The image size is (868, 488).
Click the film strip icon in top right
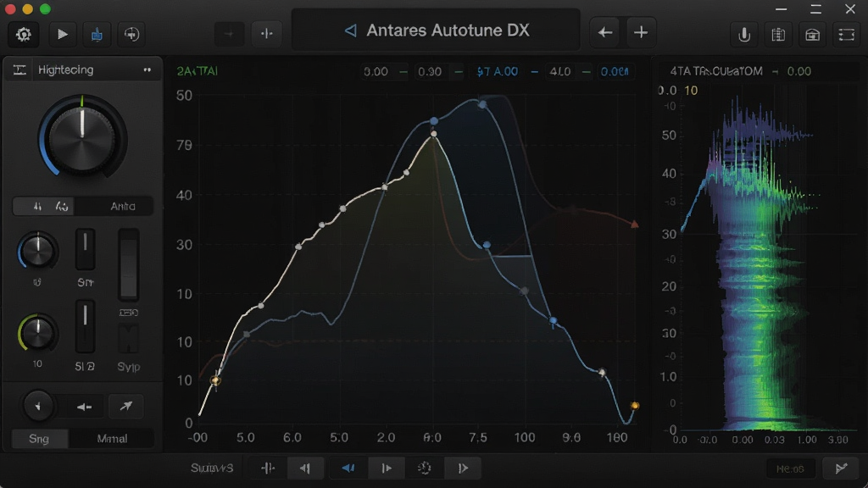pyautogui.click(x=847, y=35)
